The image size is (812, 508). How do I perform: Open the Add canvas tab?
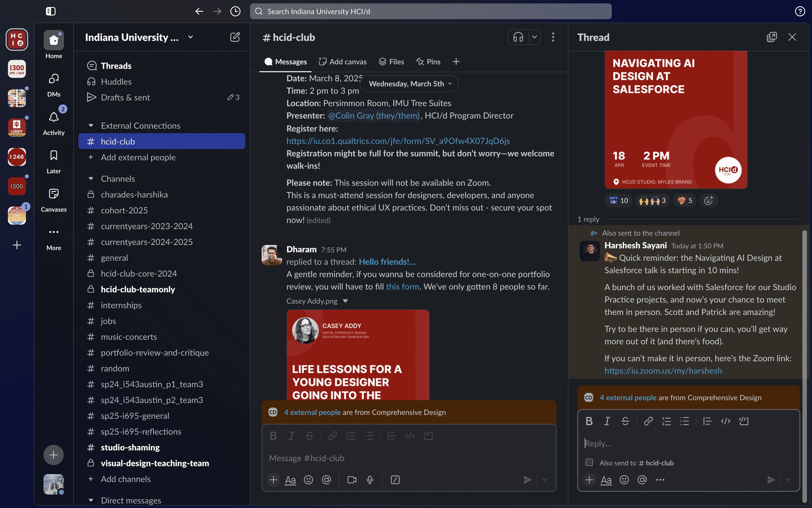point(343,62)
